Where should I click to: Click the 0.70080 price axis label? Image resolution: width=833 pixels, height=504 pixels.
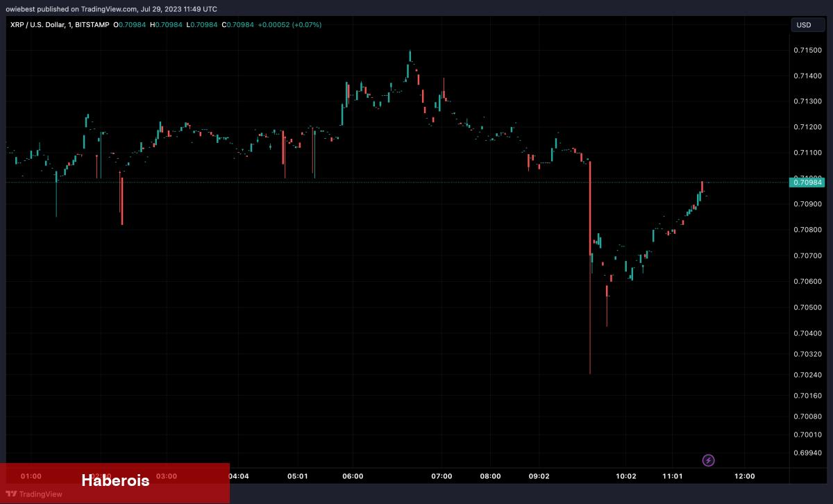(808, 417)
